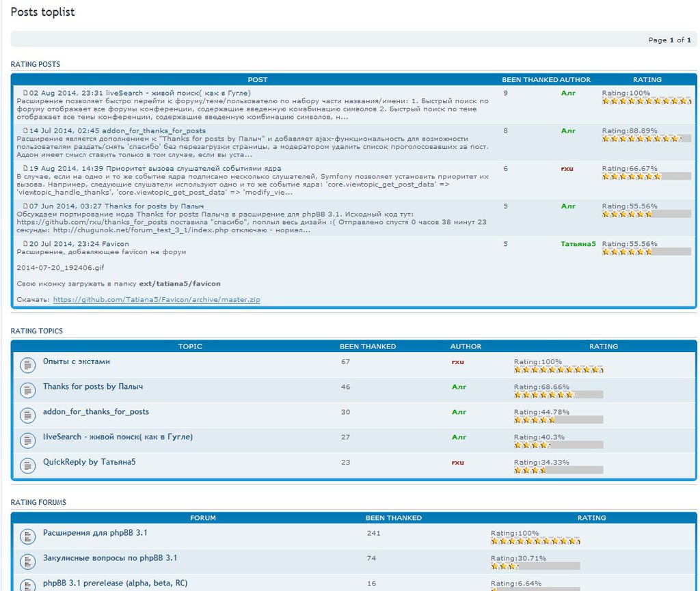Click star rating bar for Rating:30.71% forum

tap(535, 566)
